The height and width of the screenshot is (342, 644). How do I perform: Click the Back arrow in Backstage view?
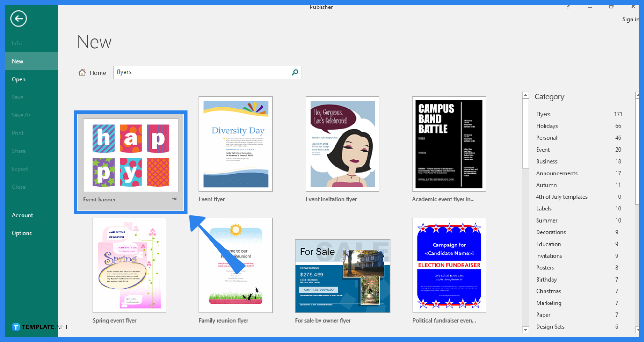tap(18, 18)
